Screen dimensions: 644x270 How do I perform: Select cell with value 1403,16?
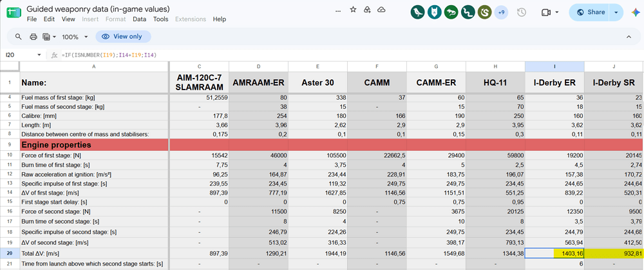click(x=554, y=253)
